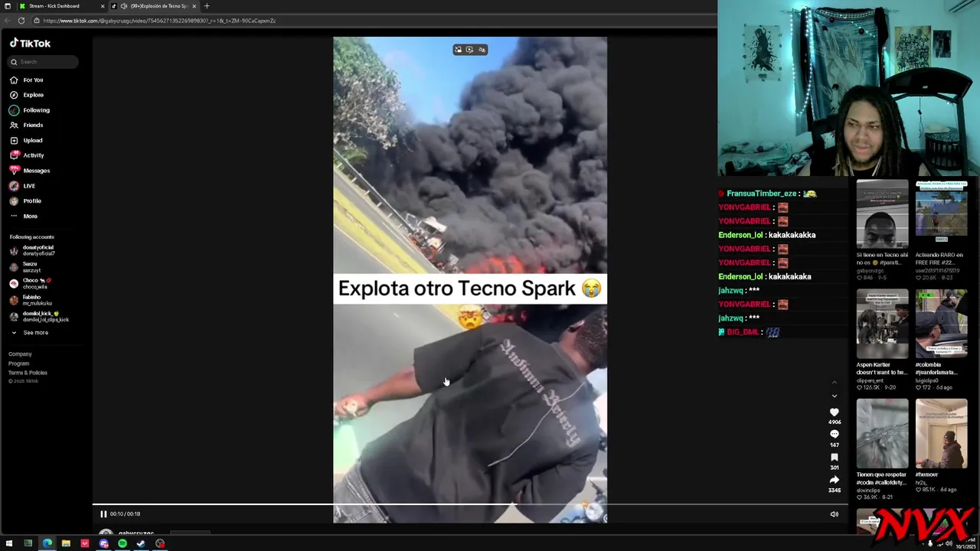Viewport: 980px width, 551px height.
Task: Click the Messages inbox icon
Action: coord(14,170)
